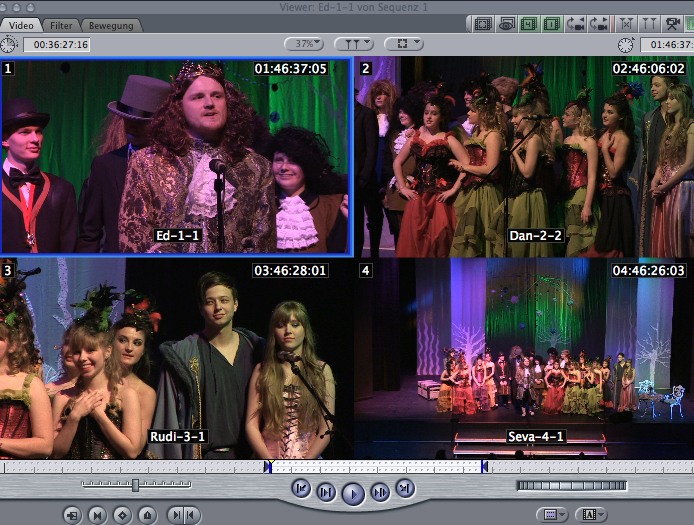
Task: Click the shuttle control slider
Action: (136, 485)
